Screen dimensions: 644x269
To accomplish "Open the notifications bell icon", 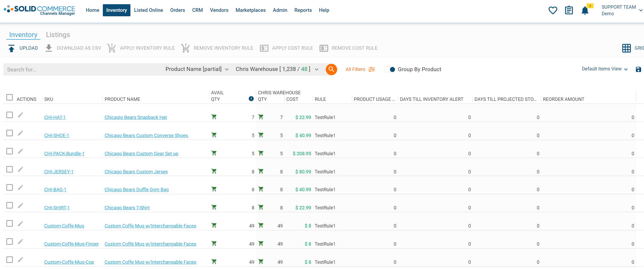I will pos(585,11).
